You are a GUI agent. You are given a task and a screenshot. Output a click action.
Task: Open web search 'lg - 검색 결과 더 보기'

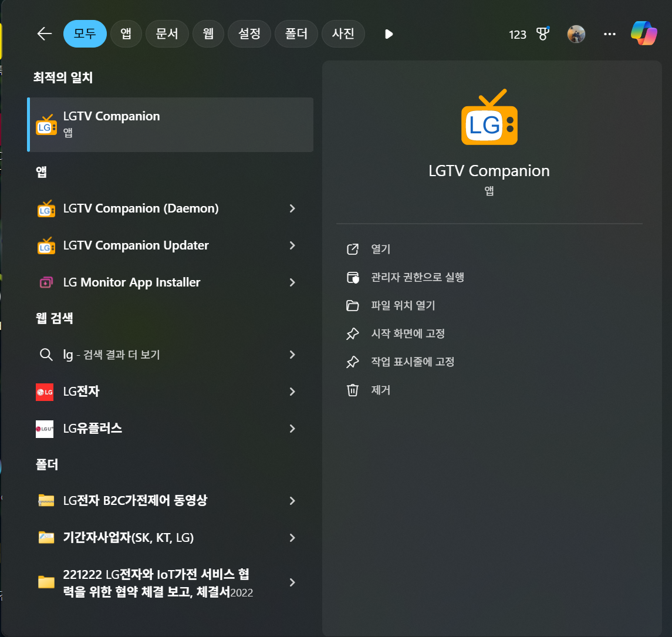[170, 355]
